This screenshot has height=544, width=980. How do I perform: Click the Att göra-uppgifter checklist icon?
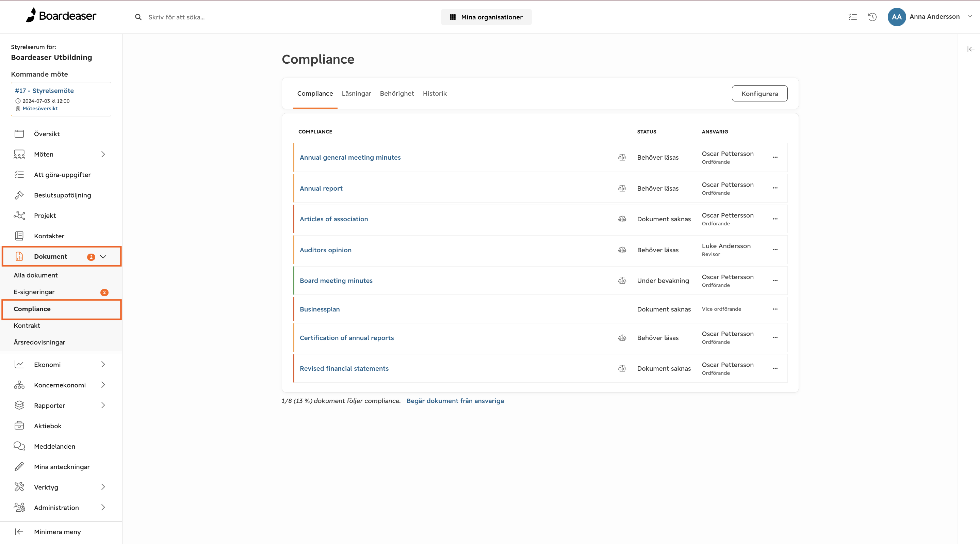19,174
